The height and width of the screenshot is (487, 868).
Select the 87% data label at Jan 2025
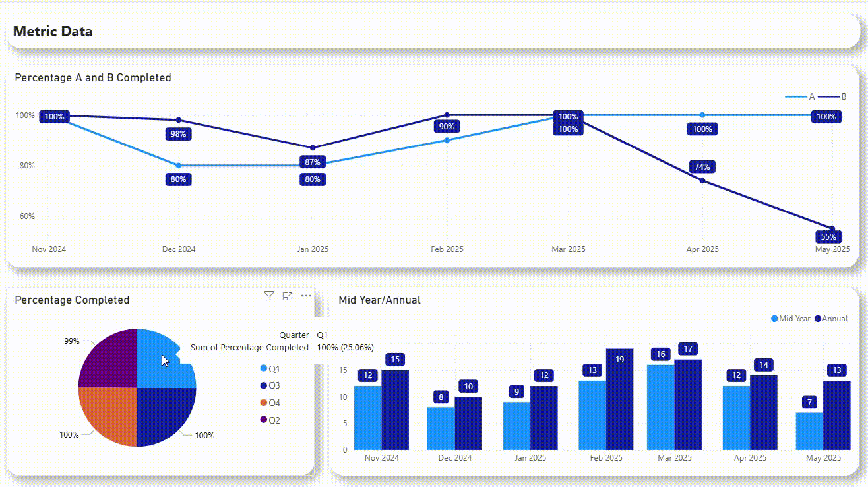click(x=313, y=162)
